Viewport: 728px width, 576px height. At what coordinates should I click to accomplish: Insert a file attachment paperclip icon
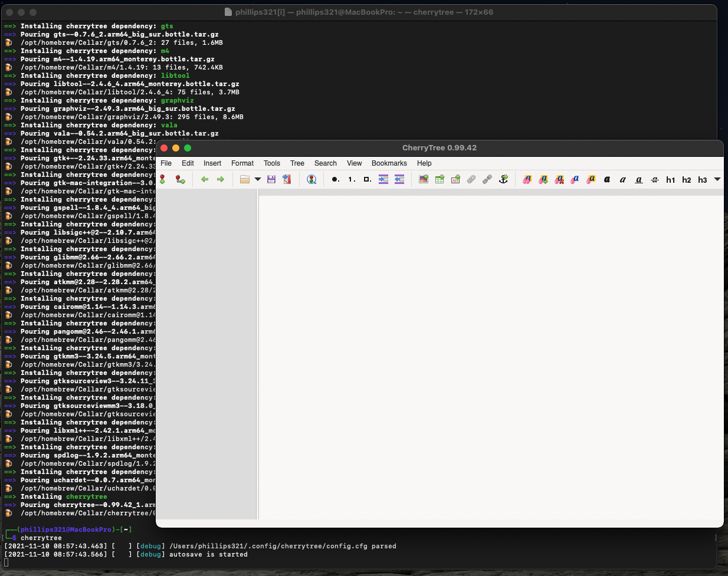coord(471,179)
